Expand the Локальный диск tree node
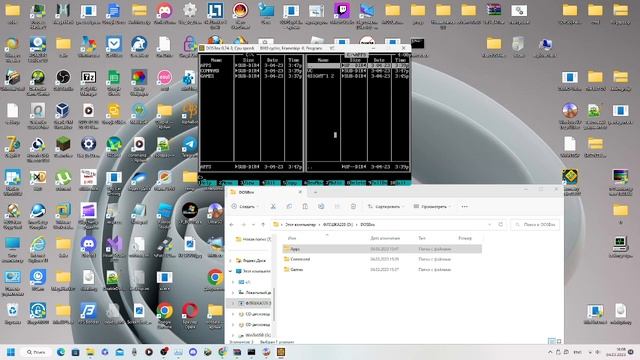 [233, 293]
